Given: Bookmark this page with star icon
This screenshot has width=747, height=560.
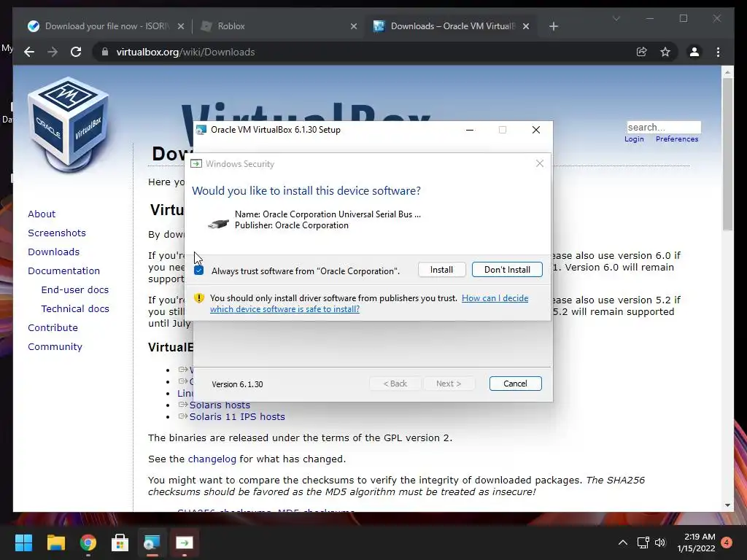Looking at the screenshot, I should [x=665, y=52].
